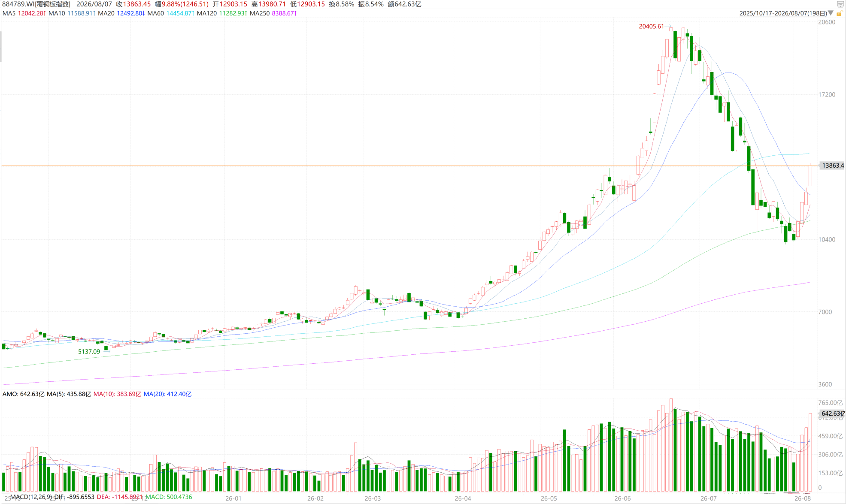Click the WP monitor icon at top right

[x=840, y=4]
